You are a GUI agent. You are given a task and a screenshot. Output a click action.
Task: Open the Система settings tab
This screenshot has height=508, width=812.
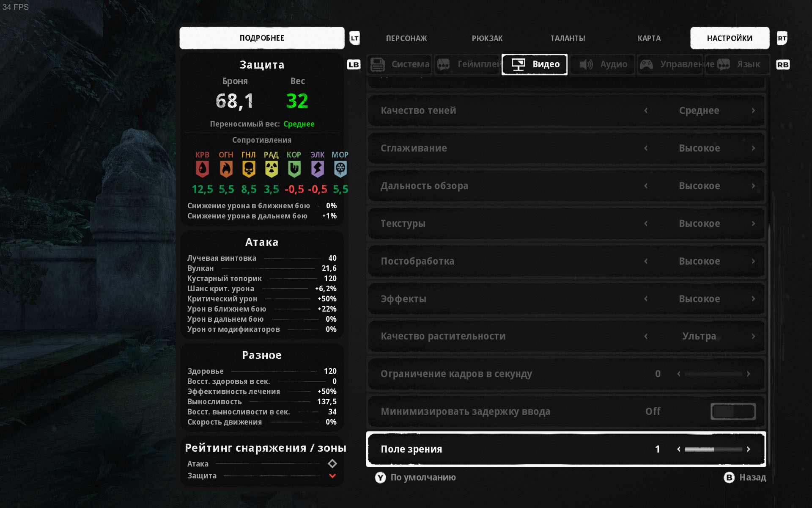point(400,64)
